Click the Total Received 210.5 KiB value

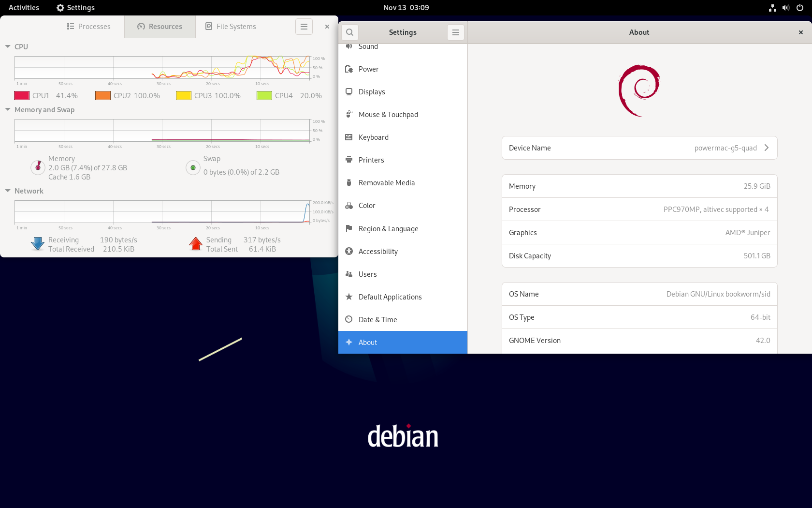(118, 249)
